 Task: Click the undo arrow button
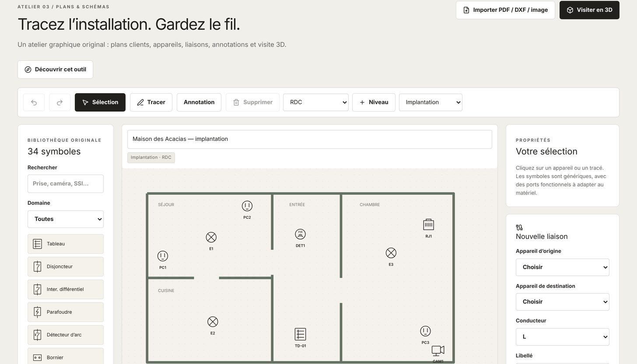coord(34,102)
